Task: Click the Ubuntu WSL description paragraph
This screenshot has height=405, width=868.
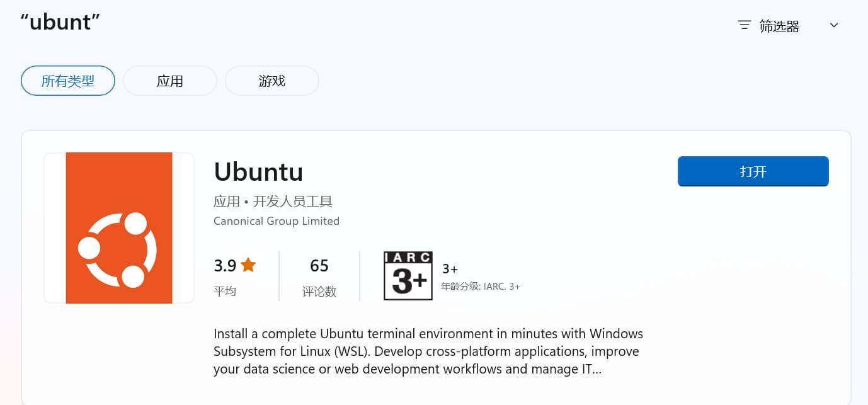Action: (x=428, y=351)
